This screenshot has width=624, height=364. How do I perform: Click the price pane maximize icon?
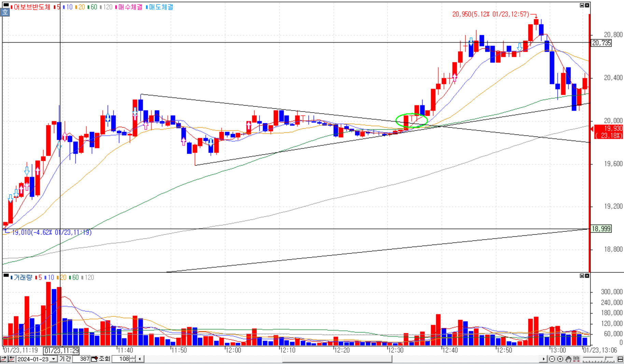click(582, 5)
